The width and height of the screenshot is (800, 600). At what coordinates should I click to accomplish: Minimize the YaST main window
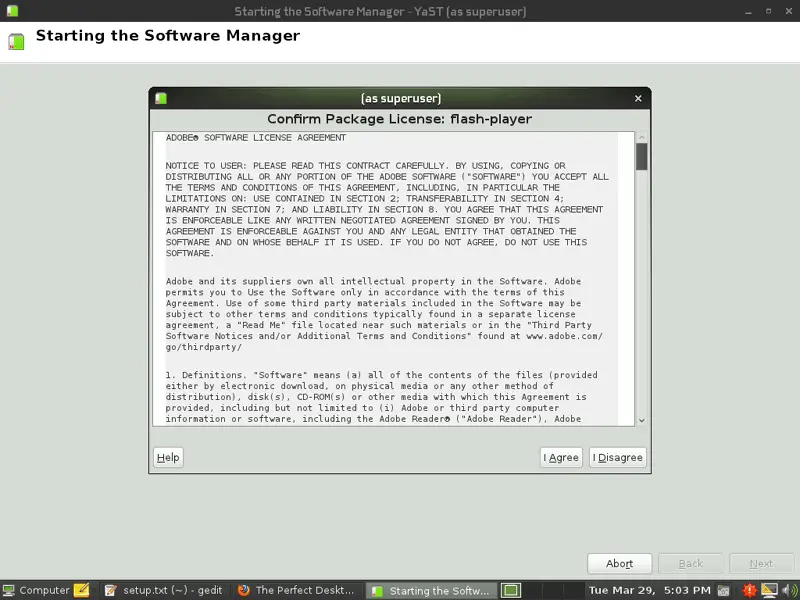748,11
